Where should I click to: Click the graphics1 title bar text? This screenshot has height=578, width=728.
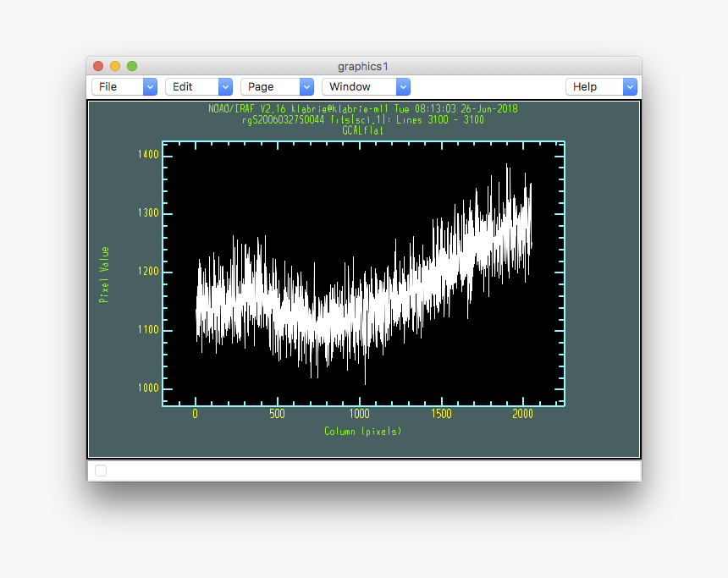(363, 66)
